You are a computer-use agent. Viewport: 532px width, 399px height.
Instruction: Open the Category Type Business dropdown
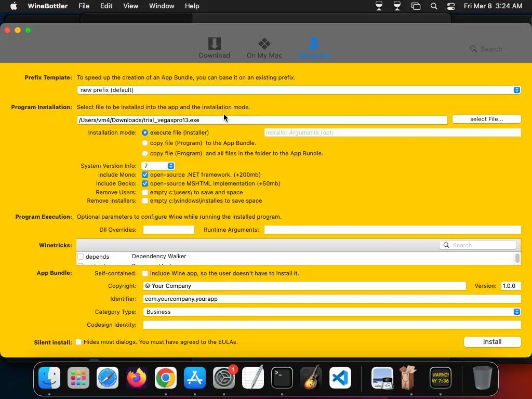click(332, 312)
